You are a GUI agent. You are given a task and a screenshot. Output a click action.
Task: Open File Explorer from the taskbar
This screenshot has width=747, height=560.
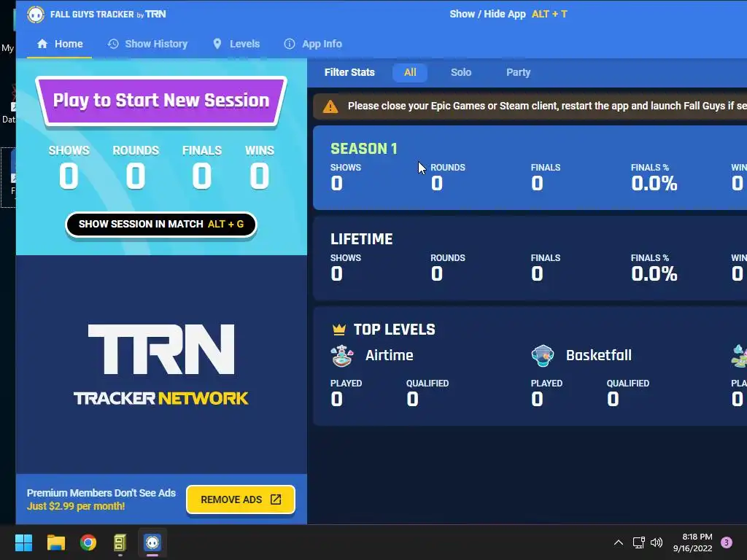pos(55,542)
